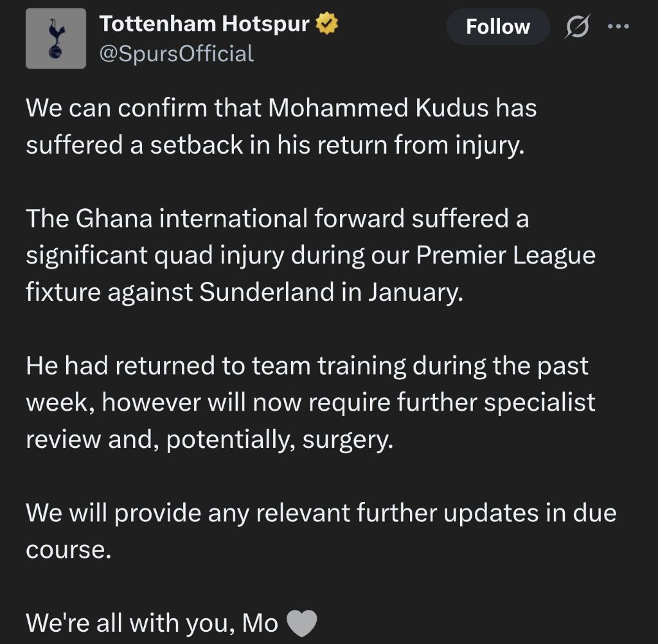Click the grey heart emoji
Viewport: 658px width, 644px height.
[x=301, y=623]
